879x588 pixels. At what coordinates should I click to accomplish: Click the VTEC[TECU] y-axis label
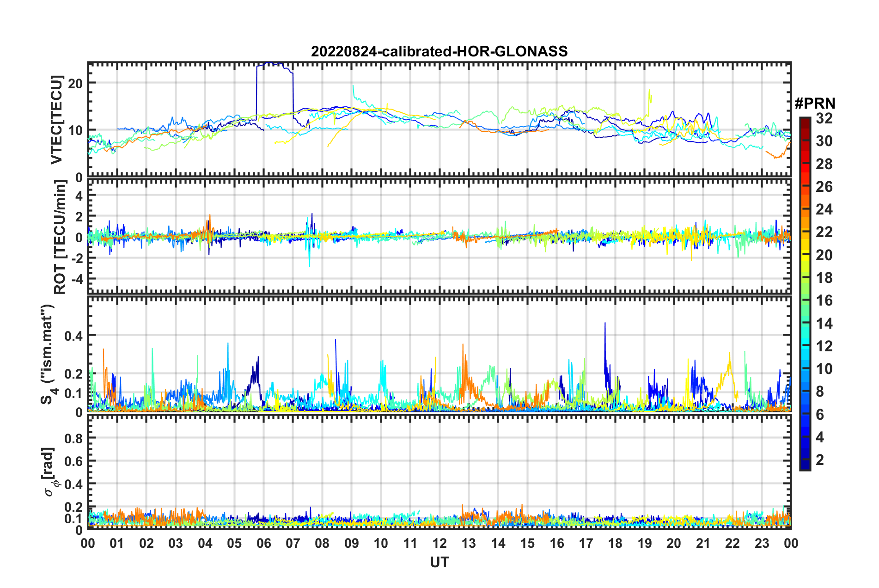(x=56, y=120)
